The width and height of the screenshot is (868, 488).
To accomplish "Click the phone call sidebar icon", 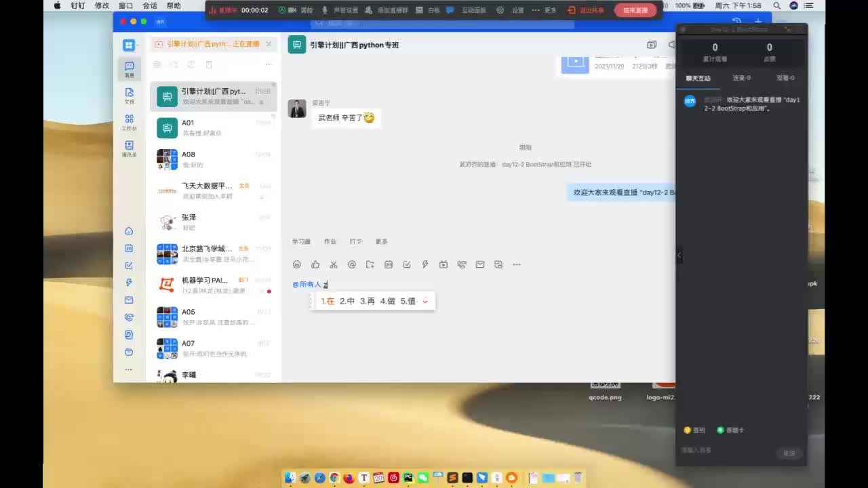I will (x=129, y=317).
